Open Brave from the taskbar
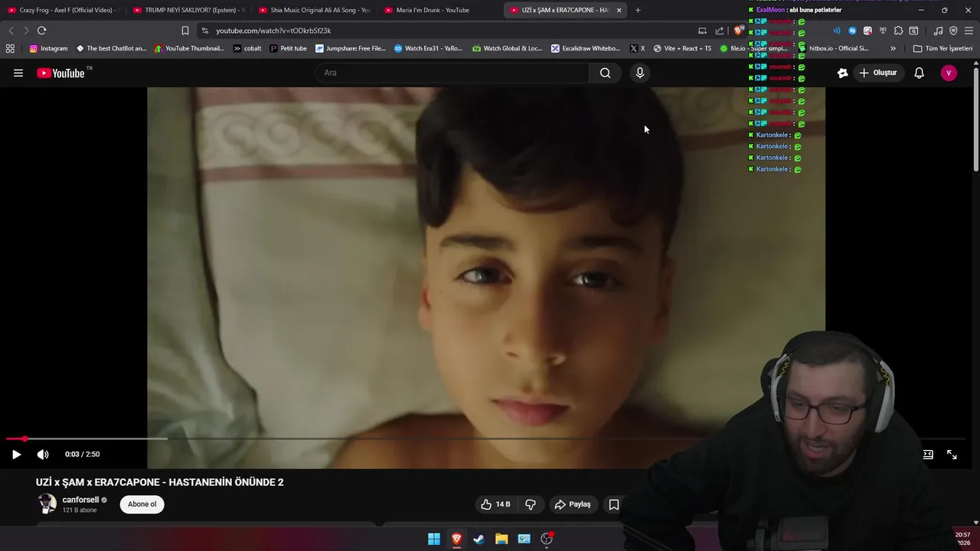 pyautogui.click(x=456, y=539)
